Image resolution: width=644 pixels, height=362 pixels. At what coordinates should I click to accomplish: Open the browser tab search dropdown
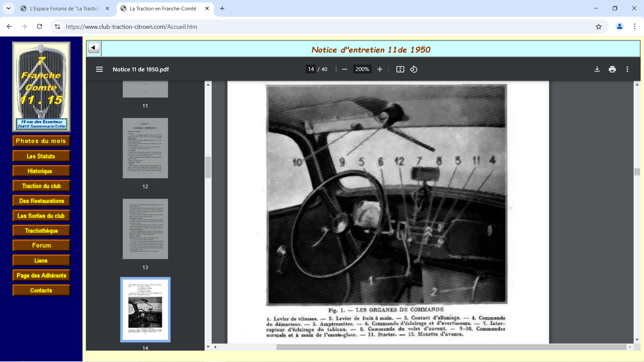click(8, 8)
